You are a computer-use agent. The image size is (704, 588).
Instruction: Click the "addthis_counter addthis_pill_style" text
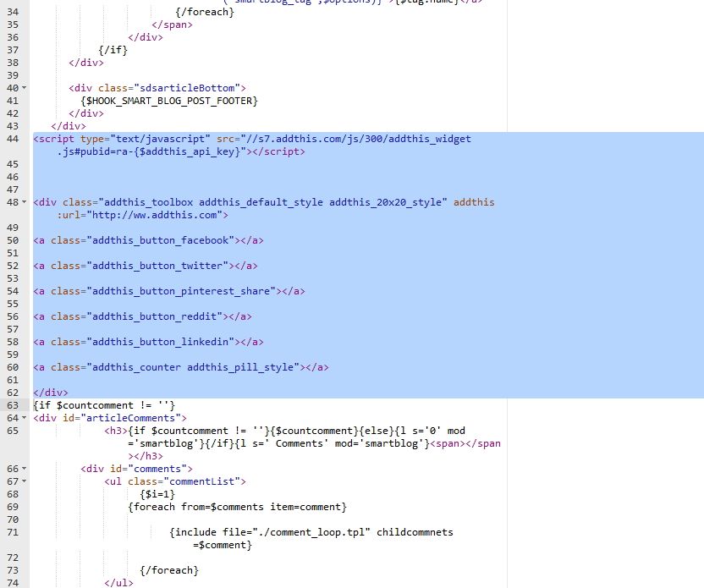pyautogui.click(x=193, y=368)
